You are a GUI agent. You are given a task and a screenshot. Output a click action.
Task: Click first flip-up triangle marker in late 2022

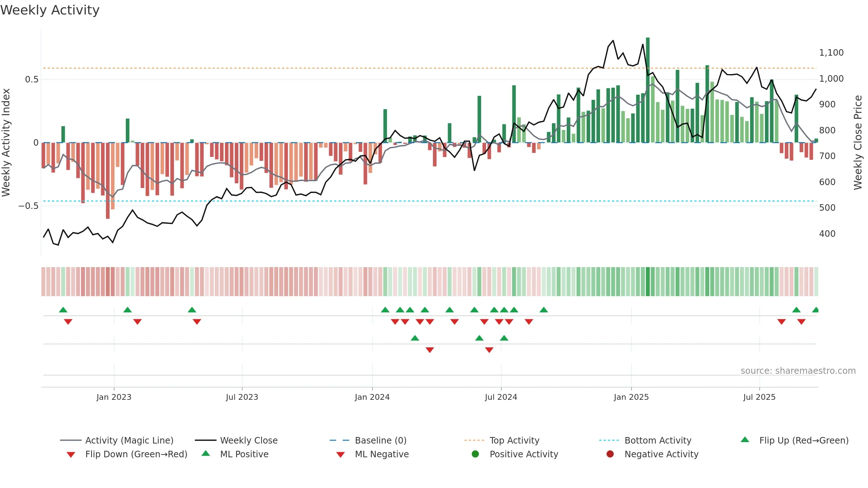pos(63,310)
